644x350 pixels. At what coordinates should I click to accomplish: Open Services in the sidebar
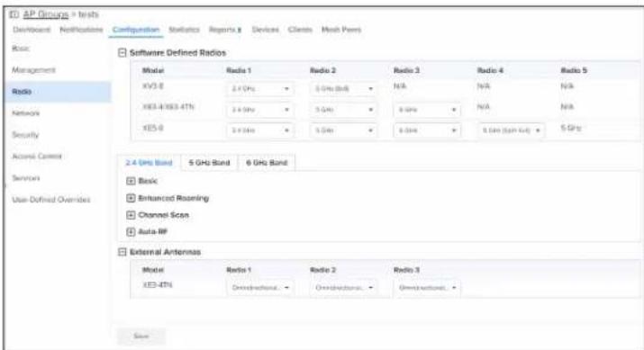click(x=26, y=178)
